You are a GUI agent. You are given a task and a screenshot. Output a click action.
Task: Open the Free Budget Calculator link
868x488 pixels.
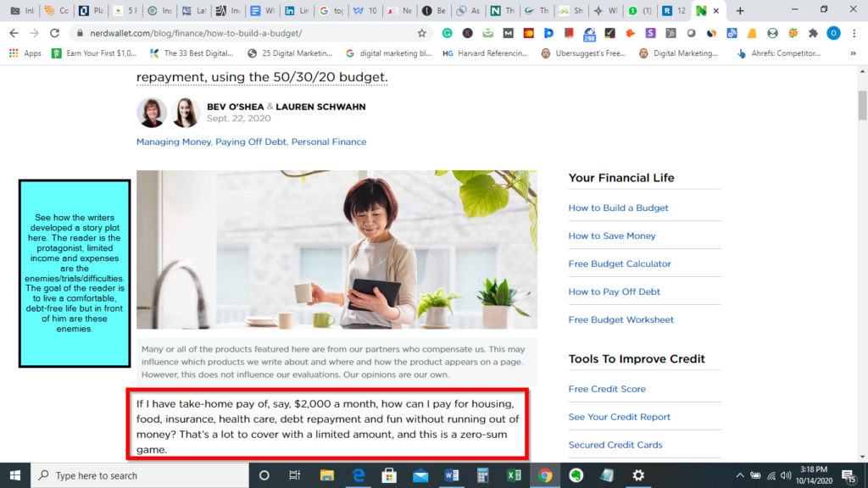[619, 263]
